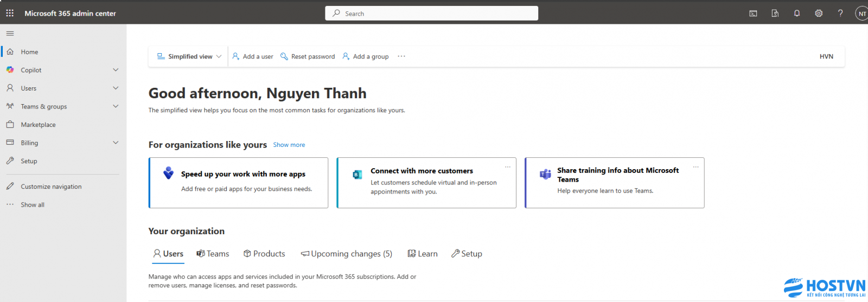Expand Billing menu chevron
The height and width of the screenshot is (302, 868).
pos(116,143)
